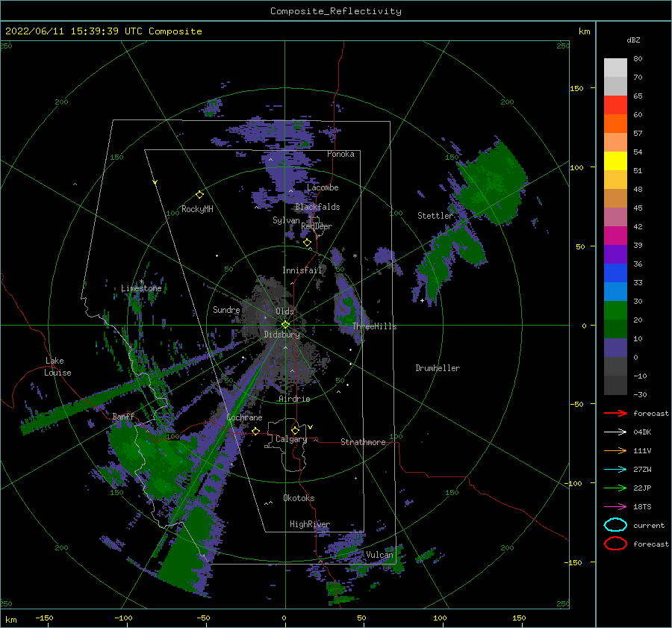This screenshot has width=672, height=628.
Task: Click the Cochrane label
Action: [x=244, y=417]
